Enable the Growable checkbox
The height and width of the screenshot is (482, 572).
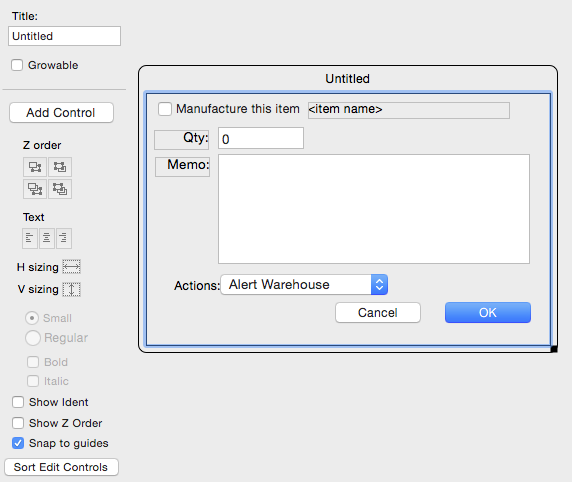click(x=17, y=65)
